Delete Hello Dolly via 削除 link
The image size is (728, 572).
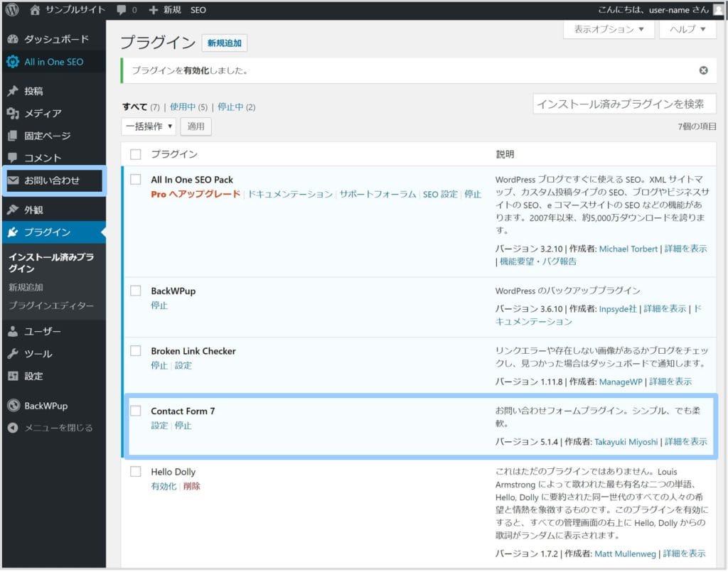(192, 486)
